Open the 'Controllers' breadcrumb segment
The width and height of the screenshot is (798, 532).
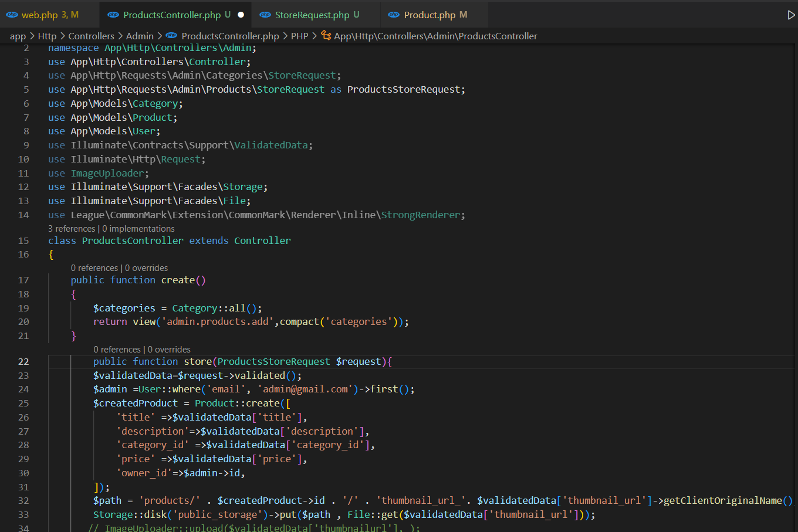point(91,36)
